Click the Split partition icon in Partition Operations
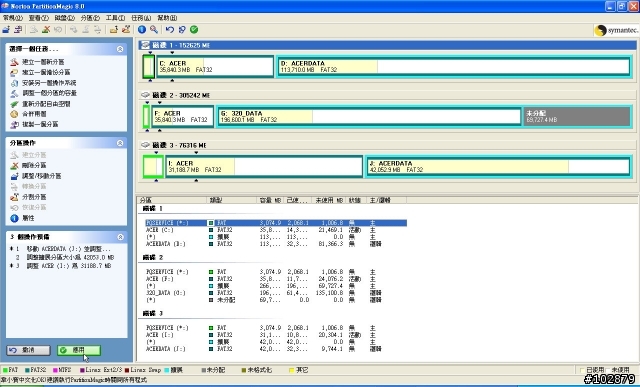This screenshot has width=640, height=387. click(14, 197)
